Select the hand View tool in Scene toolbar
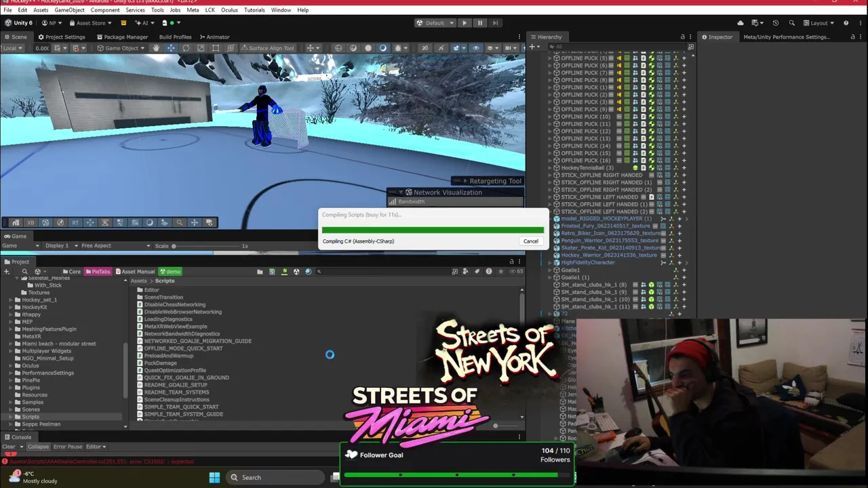868x488 pixels. tap(156, 48)
